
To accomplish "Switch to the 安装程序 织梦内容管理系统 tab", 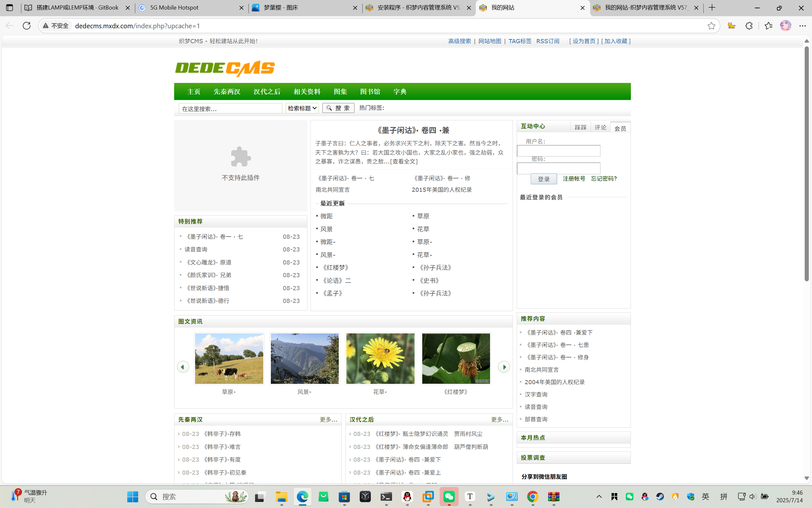I will 418,7.
